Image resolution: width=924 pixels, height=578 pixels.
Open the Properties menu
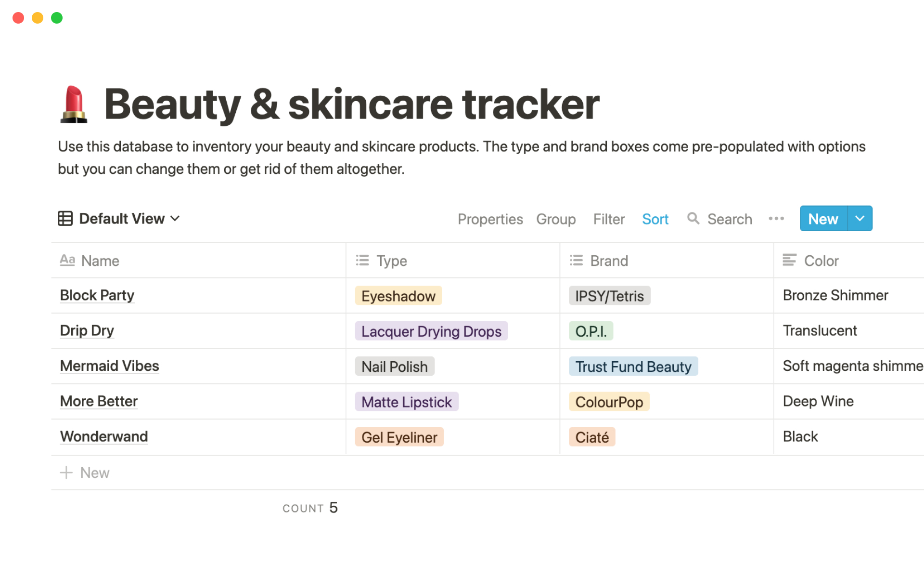coord(490,219)
